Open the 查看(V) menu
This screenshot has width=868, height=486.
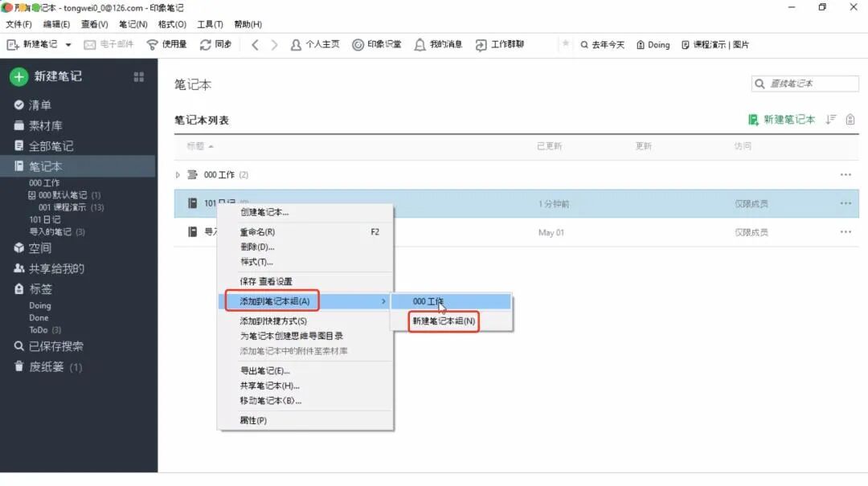click(x=94, y=24)
